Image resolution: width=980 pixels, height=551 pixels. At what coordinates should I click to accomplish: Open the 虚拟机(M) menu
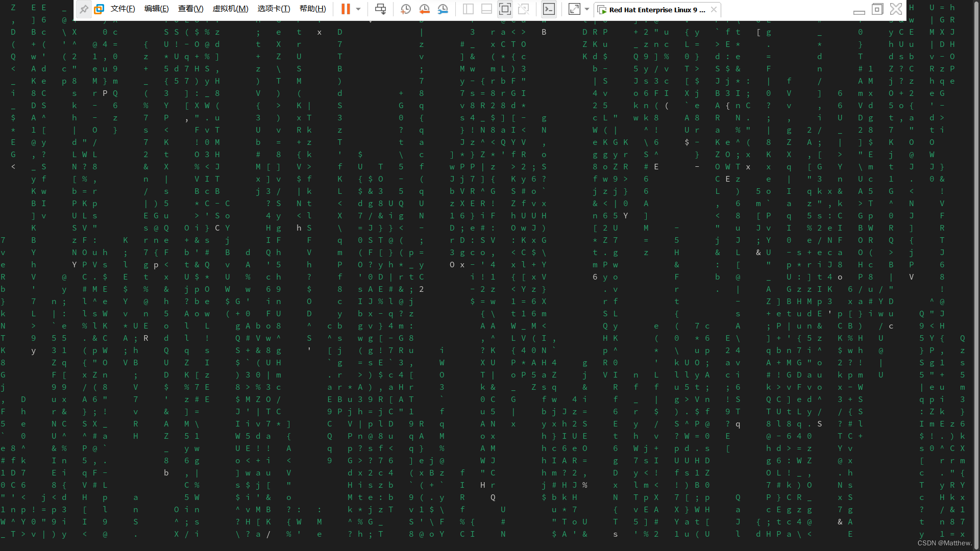click(230, 9)
